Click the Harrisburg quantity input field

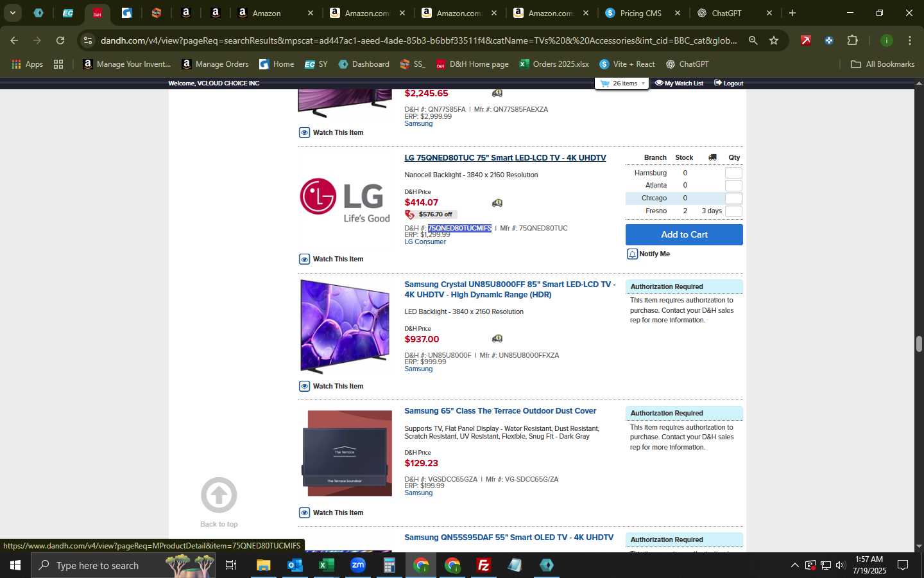click(733, 173)
